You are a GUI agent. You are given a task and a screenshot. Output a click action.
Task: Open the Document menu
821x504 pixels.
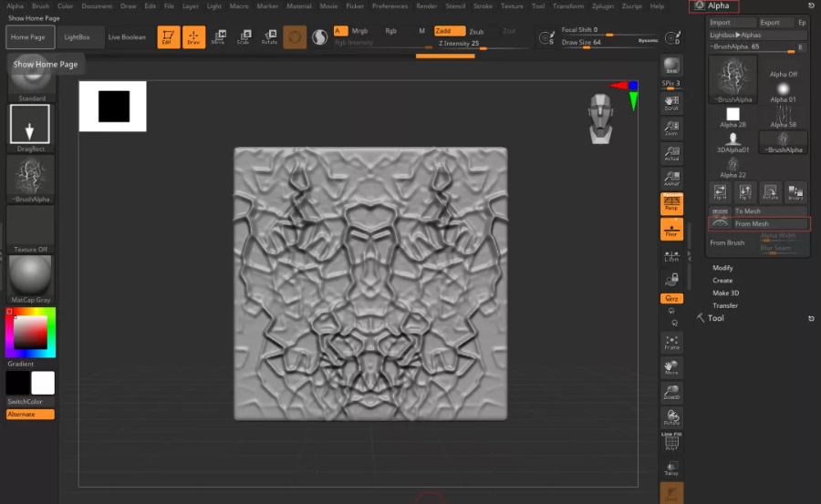97,6
